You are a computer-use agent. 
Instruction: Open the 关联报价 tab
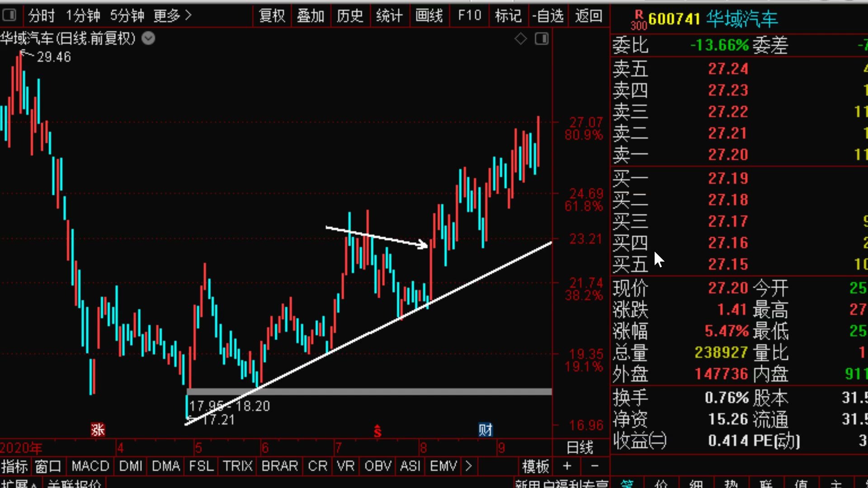[75, 484]
